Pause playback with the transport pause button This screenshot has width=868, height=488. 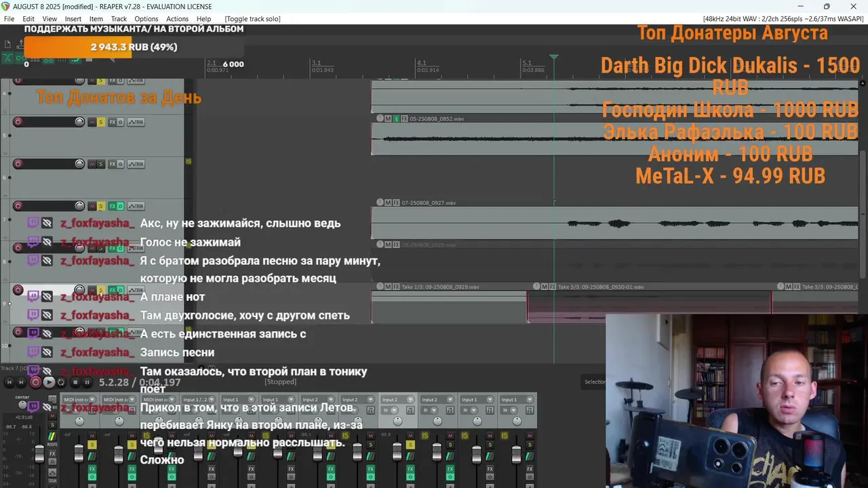[87, 382]
